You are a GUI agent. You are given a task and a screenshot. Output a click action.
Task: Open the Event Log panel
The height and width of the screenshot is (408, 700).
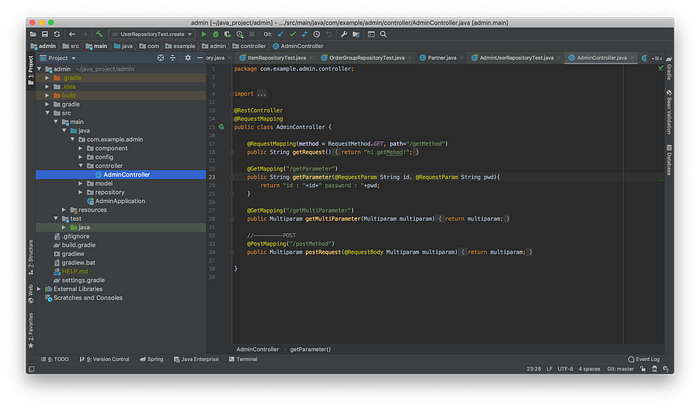coord(644,359)
